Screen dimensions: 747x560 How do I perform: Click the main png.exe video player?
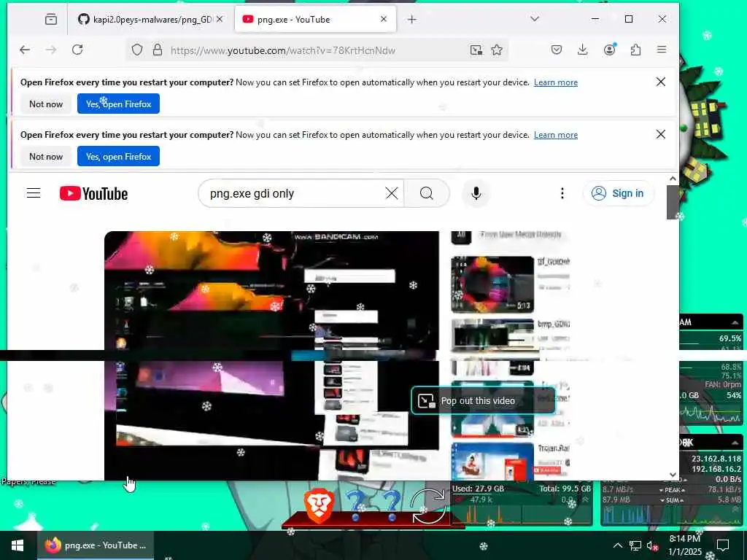pos(271,355)
